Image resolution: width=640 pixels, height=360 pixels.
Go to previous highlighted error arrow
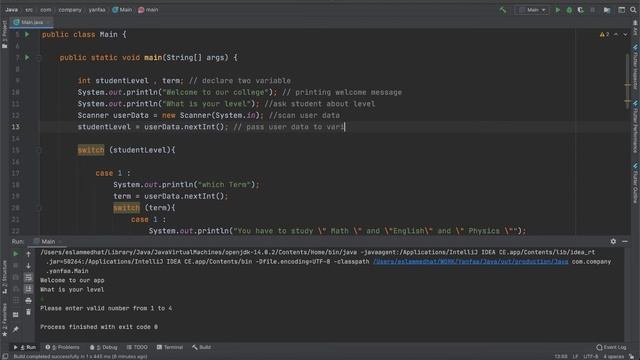616,34
